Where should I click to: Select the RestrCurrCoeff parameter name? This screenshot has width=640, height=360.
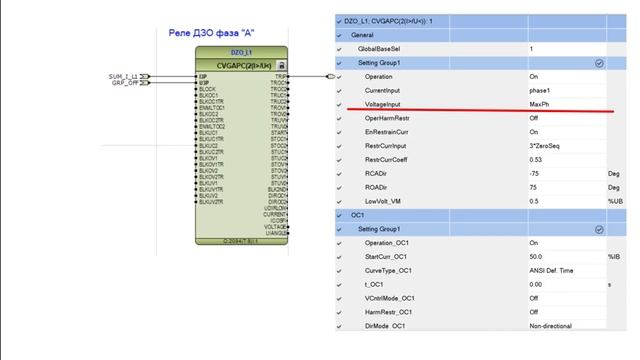386,160
